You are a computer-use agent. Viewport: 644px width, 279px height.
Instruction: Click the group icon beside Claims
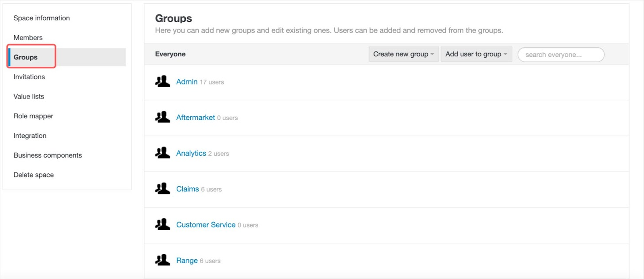click(x=162, y=188)
